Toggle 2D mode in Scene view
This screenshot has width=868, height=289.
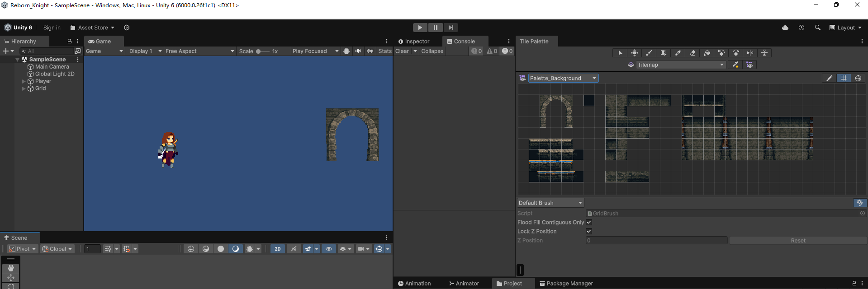tap(278, 249)
